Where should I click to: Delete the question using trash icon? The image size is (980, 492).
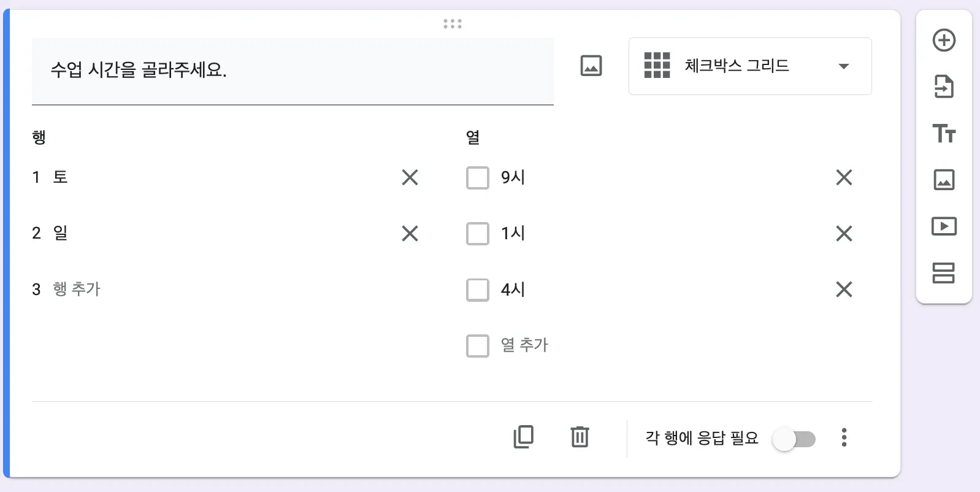(580, 437)
